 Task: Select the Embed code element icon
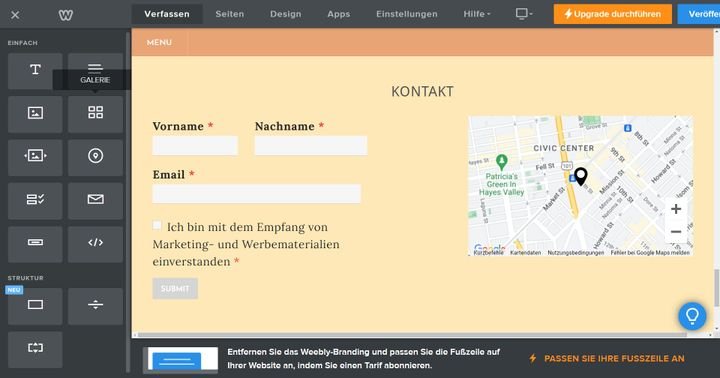click(x=96, y=244)
